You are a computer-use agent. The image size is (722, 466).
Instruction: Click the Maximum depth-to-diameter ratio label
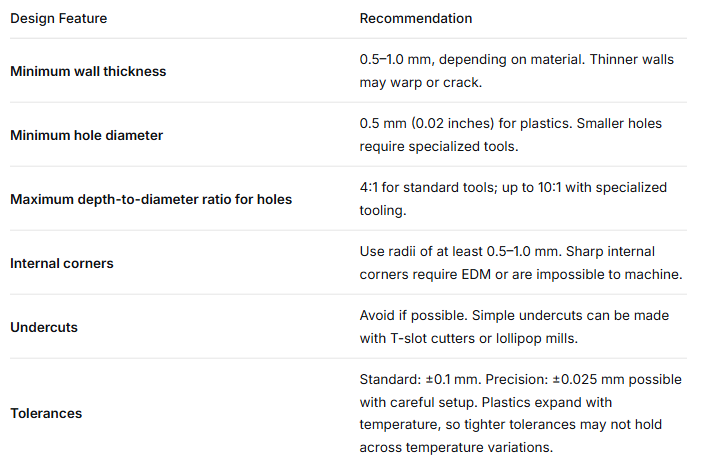pos(151,199)
